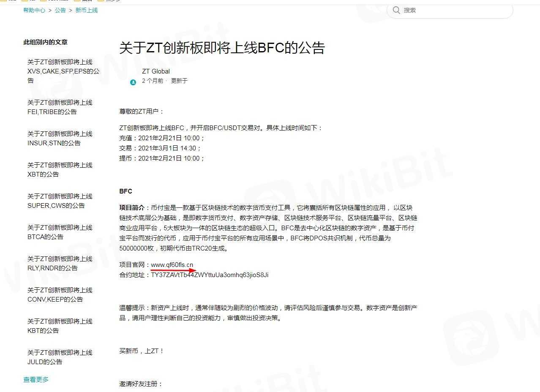
Task: Select the XBT listing announcement
Action: pos(60,170)
